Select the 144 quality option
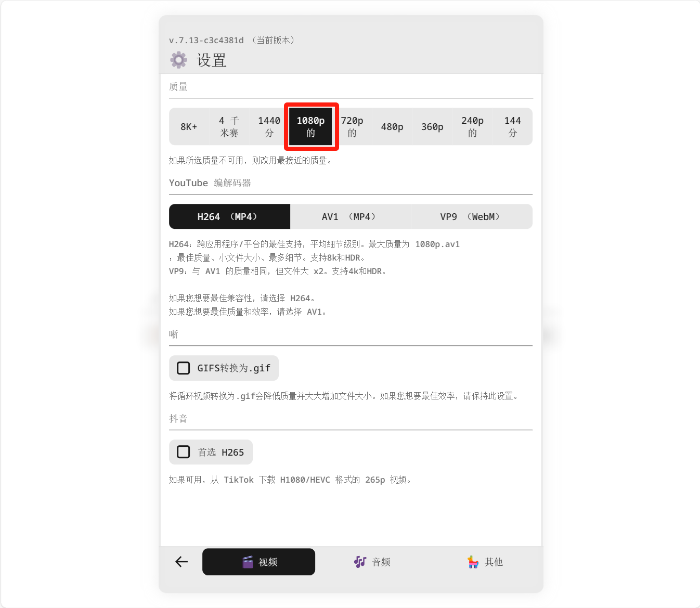The height and width of the screenshot is (608, 700). 512,126
